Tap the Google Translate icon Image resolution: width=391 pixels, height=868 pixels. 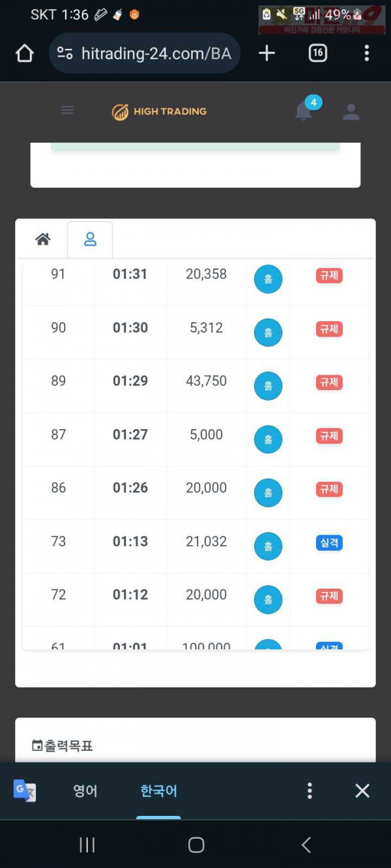tap(24, 791)
